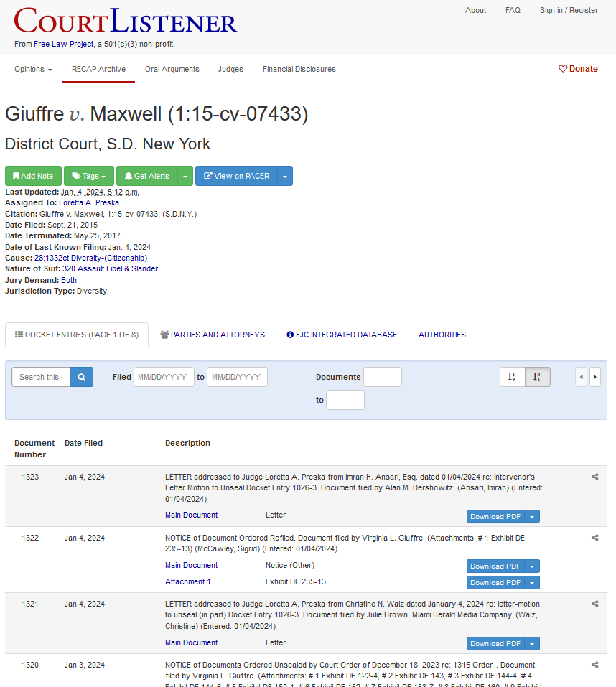Click the About link
This screenshot has width=616, height=687.
pos(475,10)
